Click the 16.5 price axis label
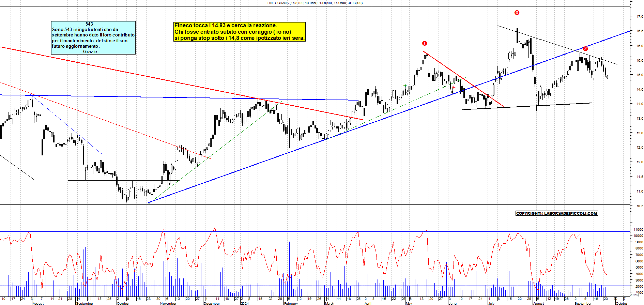The width and height of the screenshot is (644, 305). (x=640, y=31)
